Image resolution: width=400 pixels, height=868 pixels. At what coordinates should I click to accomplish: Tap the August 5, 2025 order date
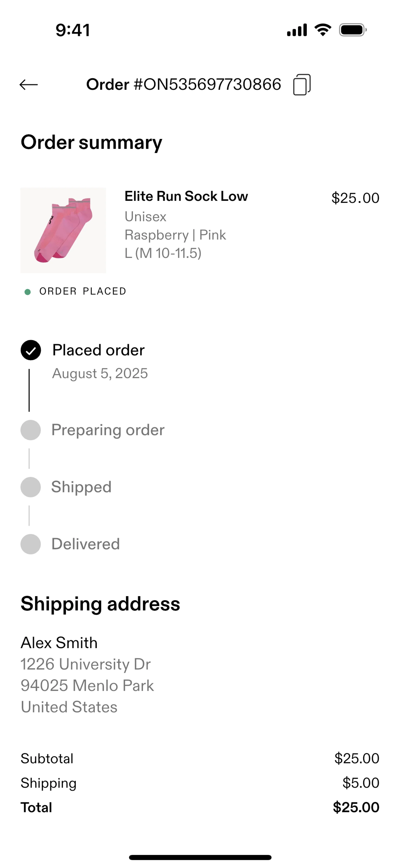[x=100, y=373]
